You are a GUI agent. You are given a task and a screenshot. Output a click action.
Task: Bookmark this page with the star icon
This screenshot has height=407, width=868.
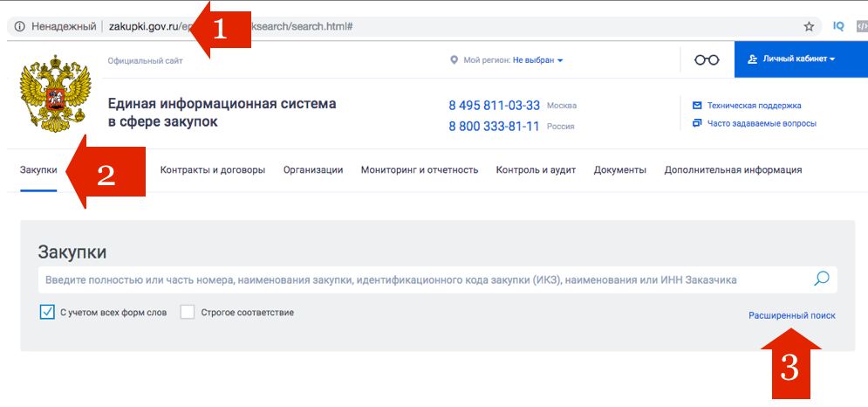point(809,26)
